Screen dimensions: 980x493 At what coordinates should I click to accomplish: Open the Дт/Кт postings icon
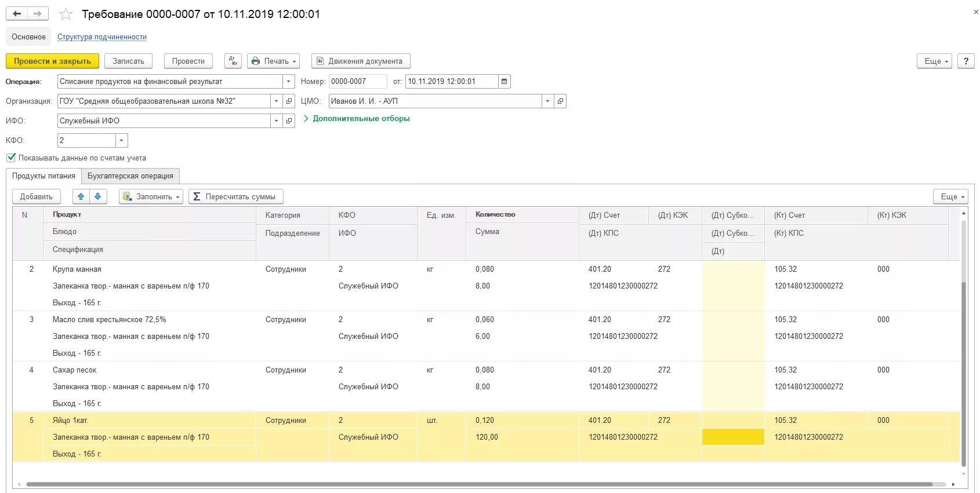(x=233, y=61)
